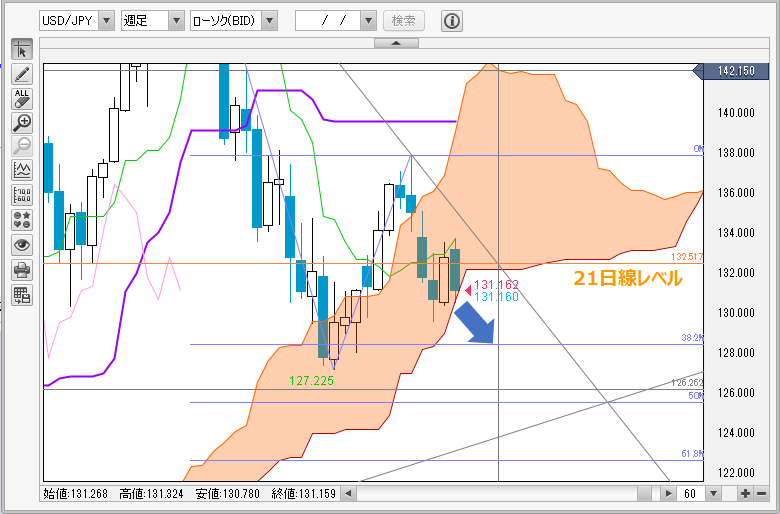This screenshot has height=514, width=780.
Task: Click the 126.262 line level label
Action: (687, 383)
